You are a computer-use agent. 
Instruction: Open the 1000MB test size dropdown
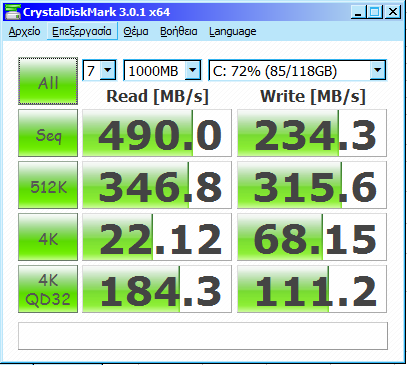(x=162, y=70)
